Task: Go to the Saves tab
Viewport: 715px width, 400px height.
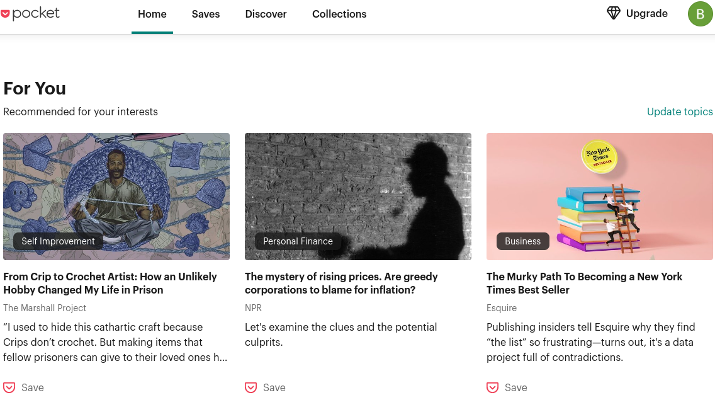Action: (206, 14)
